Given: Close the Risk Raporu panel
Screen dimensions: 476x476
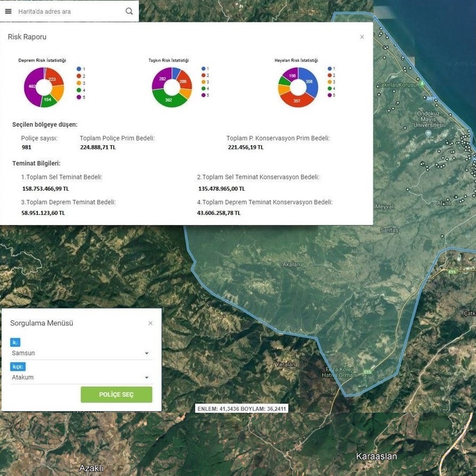Looking at the screenshot, I should point(362,37).
